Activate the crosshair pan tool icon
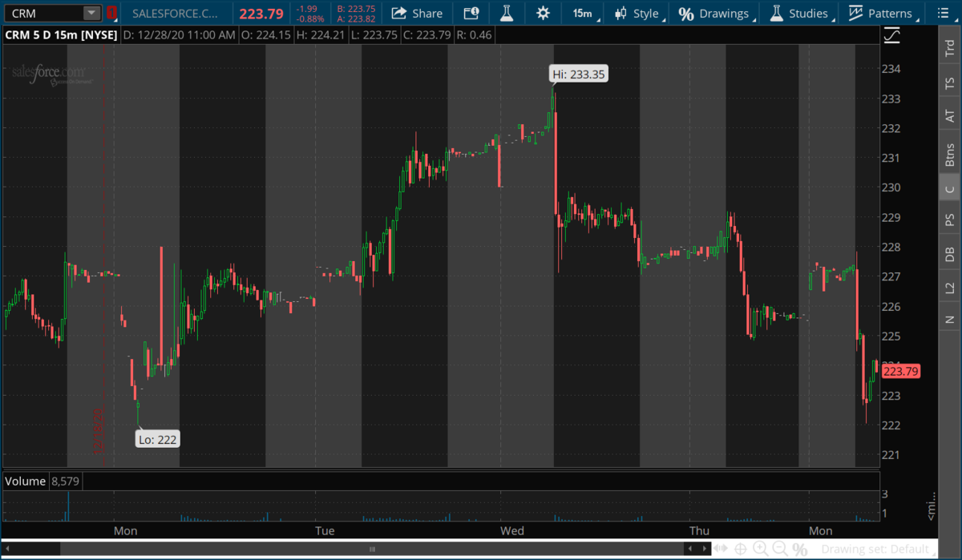This screenshot has height=560, width=962. point(740,549)
